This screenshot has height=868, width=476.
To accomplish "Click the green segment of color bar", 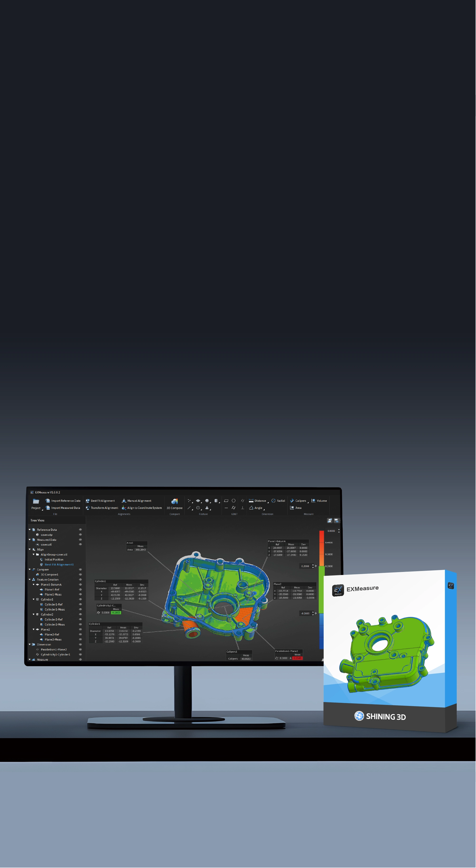I will coord(321,590).
